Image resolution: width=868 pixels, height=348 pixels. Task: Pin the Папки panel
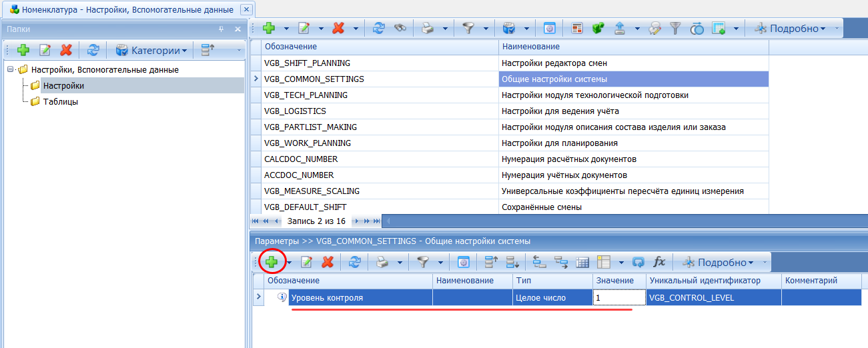click(x=222, y=29)
